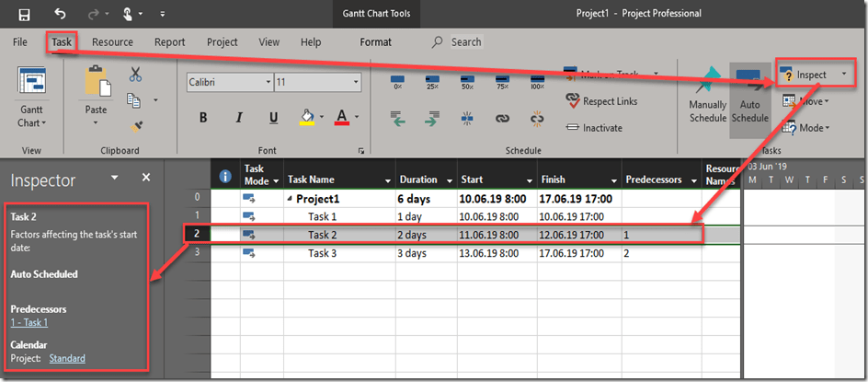Click the Save icon in title bar
The width and height of the screenshot is (868, 382).
pyautogui.click(x=24, y=14)
